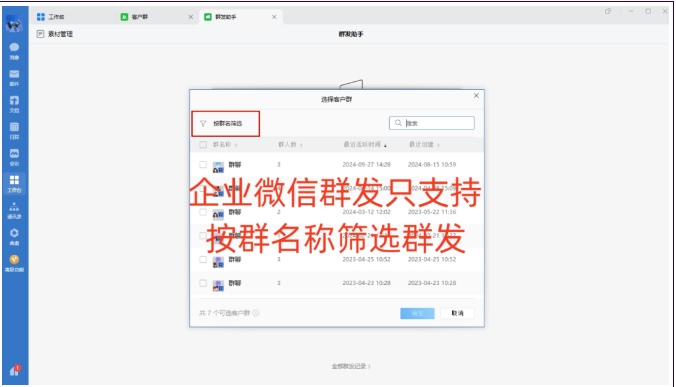Open 会议 meetings in the sidebar
This screenshot has width=676, height=387.
pyautogui.click(x=14, y=157)
